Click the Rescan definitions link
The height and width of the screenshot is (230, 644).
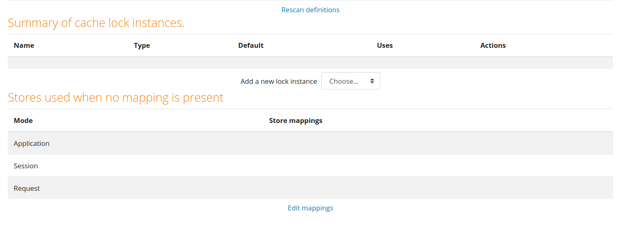click(310, 10)
